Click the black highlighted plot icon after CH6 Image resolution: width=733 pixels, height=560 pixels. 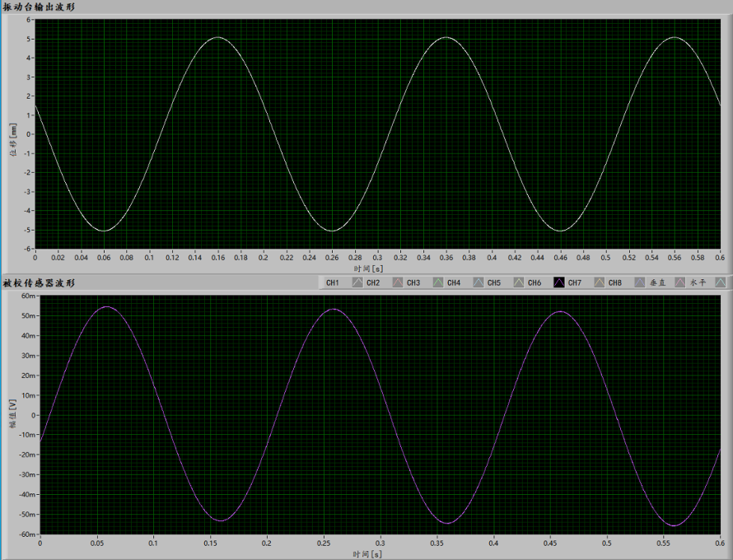point(559,282)
